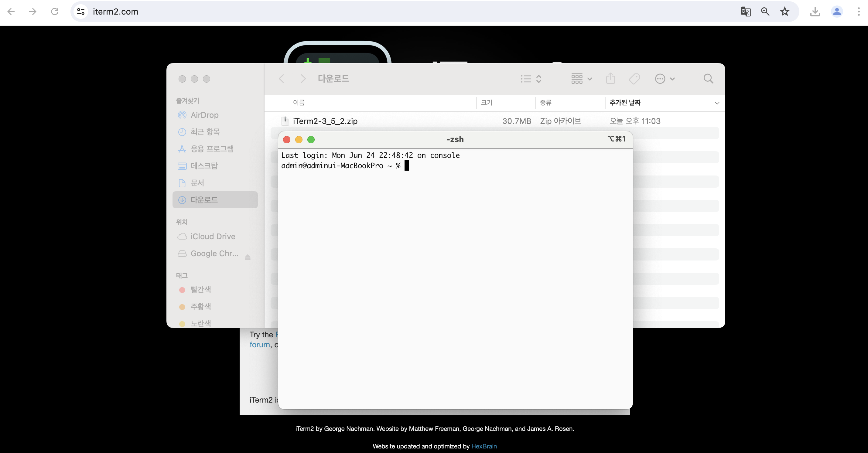The height and width of the screenshot is (453, 868).
Task: Click the 최근 항목 clock icon
Action: click(x=182, y=132)
